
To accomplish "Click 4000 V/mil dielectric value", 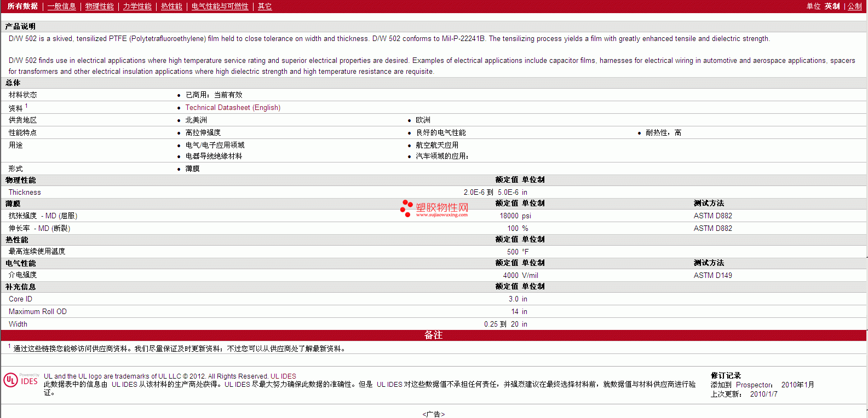I will click(x=520, y=275).
